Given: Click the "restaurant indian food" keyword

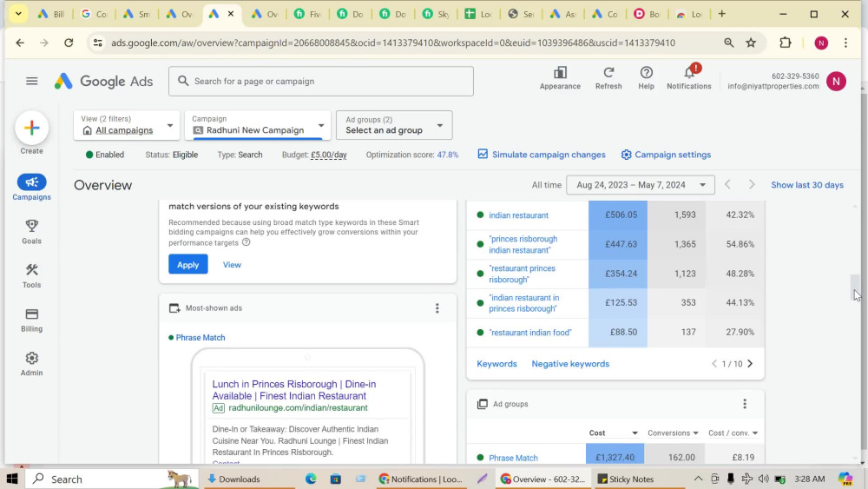Looking at the screenshot, I should point(529,333).
